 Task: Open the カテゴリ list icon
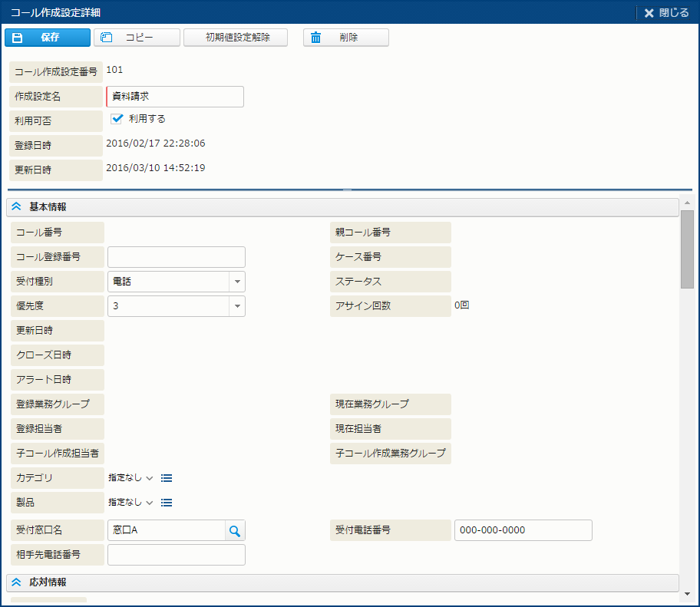pyautogui.click(x=167, y=478)
